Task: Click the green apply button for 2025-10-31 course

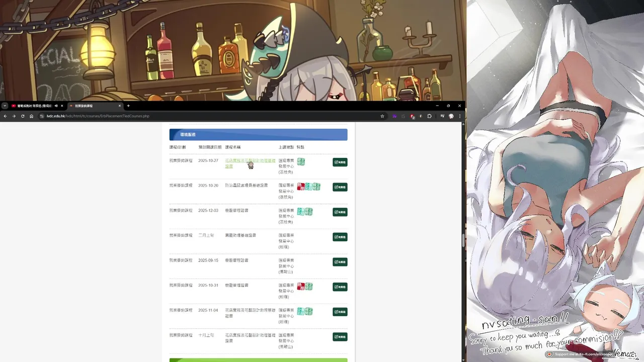Action: 340,287
